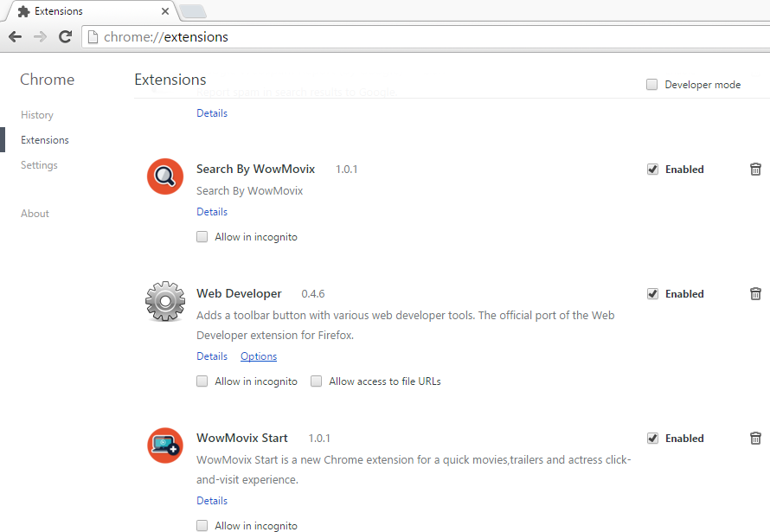770x532 pixels.
Task: Click the browser back arrow button
Action: [15, 37]
